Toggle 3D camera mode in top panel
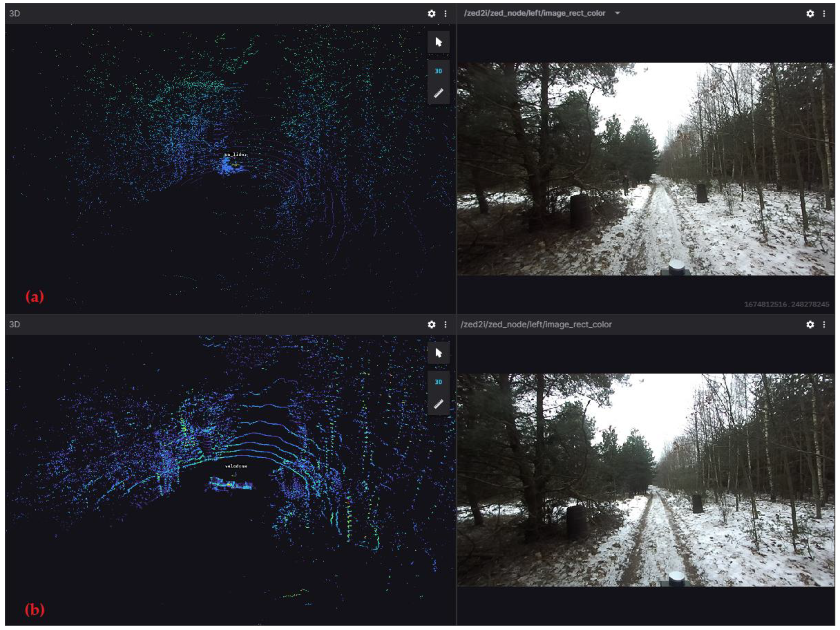This screenshot has height=630, width=840. [x=439, y=71]
